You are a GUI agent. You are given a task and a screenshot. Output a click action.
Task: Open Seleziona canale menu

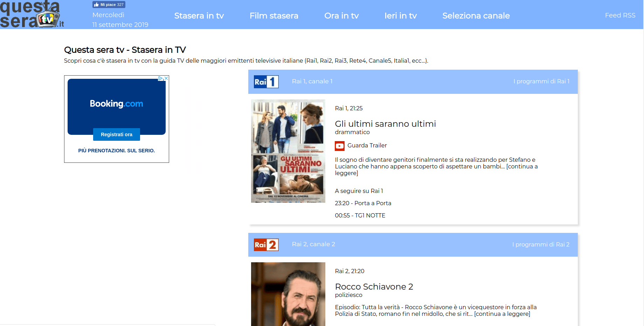point(476,16)
